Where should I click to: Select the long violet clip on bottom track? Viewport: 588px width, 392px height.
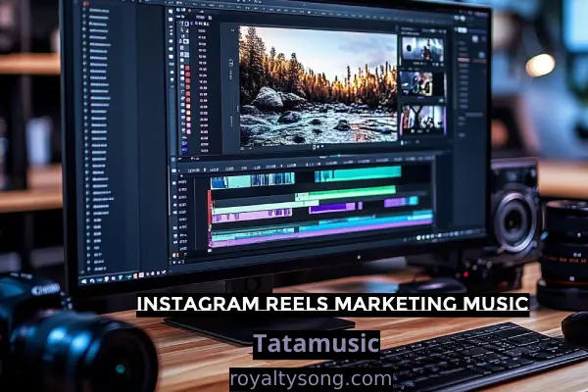[320, 233]
